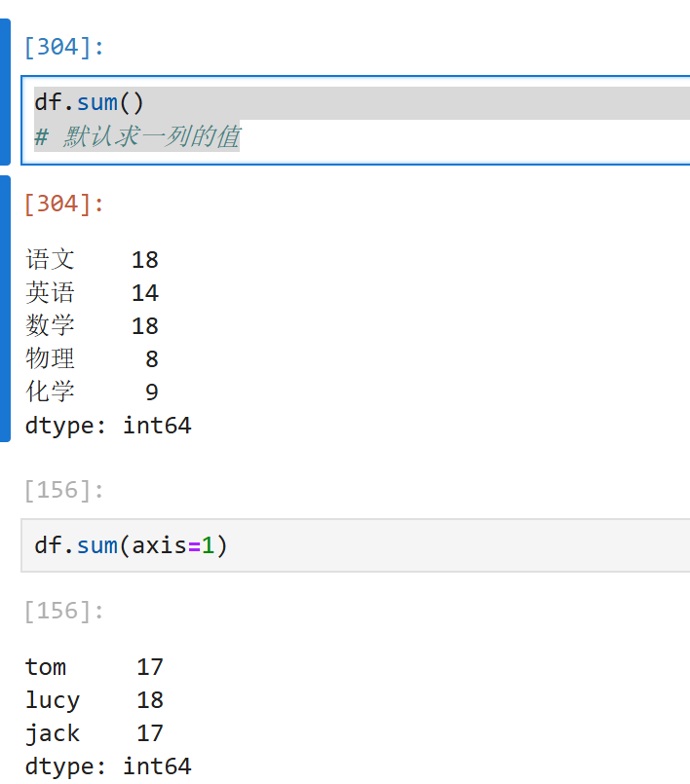Collapse the df.sum() input cell using its blue bar
690x784 pixels.
pyautogui.click(x=5, y=93)
